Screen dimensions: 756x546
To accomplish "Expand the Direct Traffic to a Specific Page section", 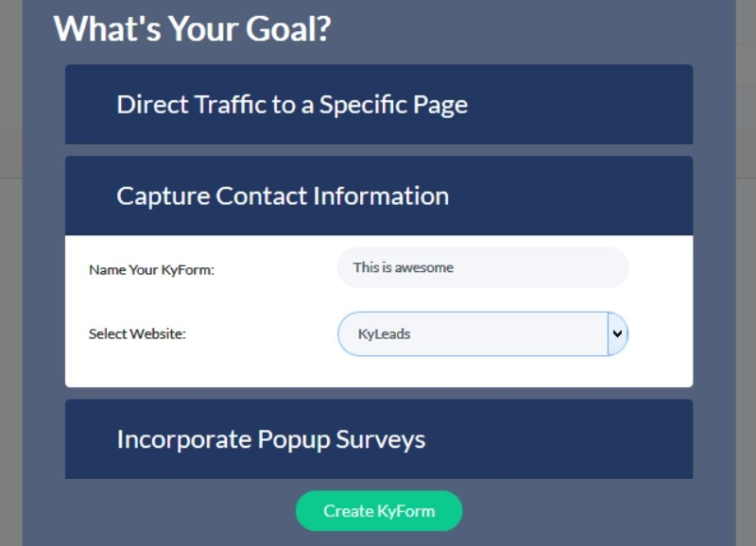I will click(x=378, y=104).
